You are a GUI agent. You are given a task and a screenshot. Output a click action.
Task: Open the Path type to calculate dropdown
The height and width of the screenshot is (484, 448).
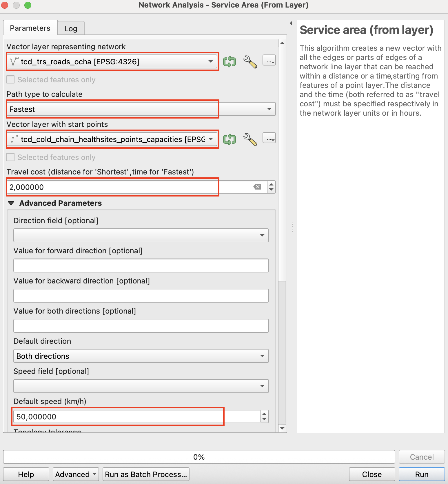point(141,109)
